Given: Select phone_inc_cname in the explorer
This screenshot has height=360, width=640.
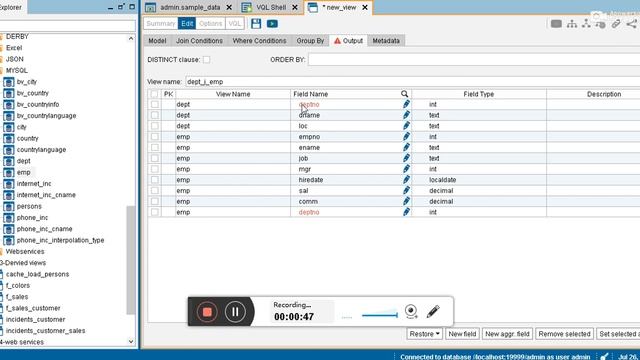Looking at the screenshot, I should (x=44, y=229).
